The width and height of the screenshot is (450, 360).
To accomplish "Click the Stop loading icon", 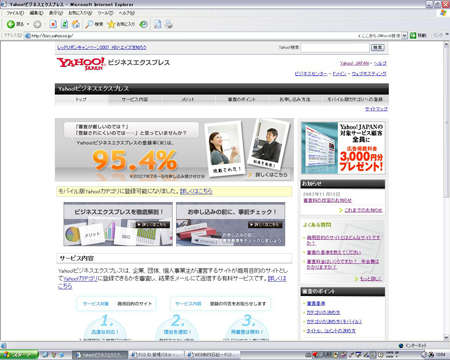I will click(x=53, y=24).
